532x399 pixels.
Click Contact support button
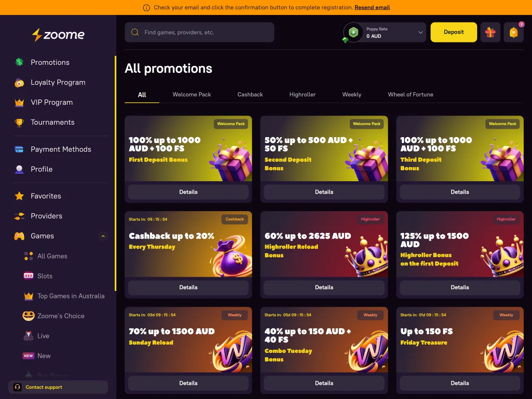tap(58, 387)
